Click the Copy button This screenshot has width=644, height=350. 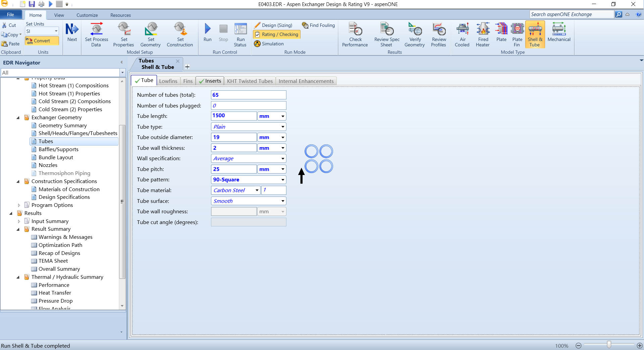pos(11,35)
